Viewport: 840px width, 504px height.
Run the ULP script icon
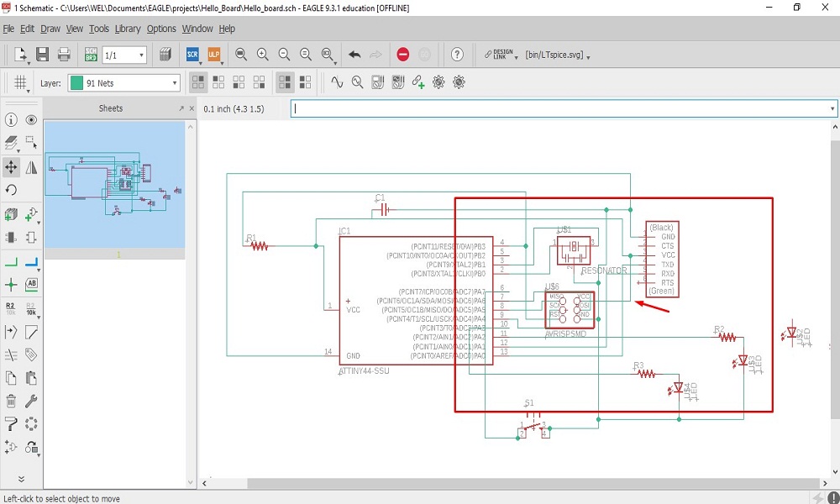(213, 55)
